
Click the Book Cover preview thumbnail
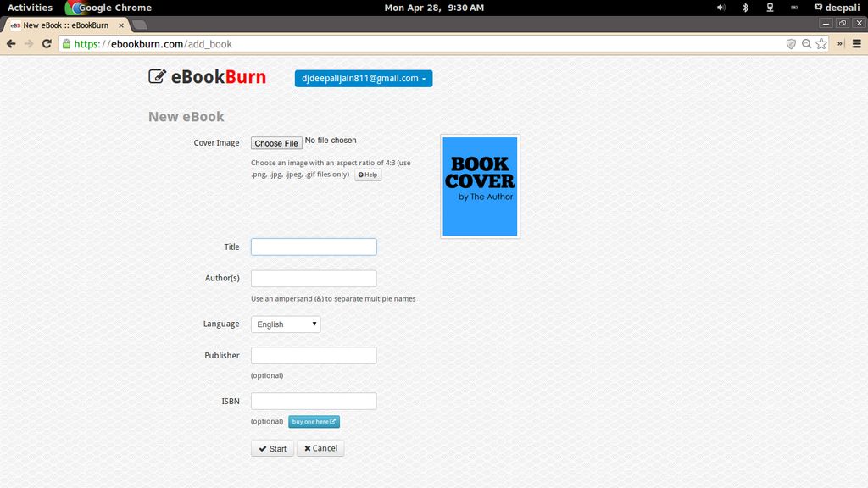pyautogui.click(x=479, y=186)
